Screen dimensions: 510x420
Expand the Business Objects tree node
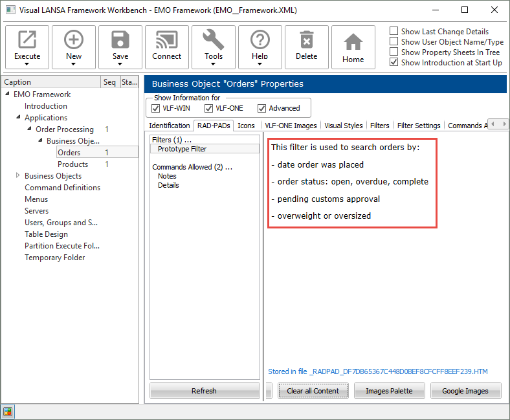tap(18, 175)
